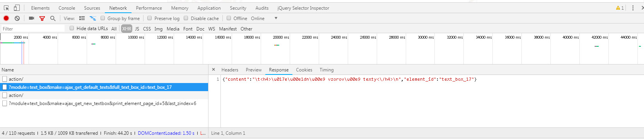644x139 pixels.
Task: Toggle the waterfall overview icon
Action: coord(93,18)
